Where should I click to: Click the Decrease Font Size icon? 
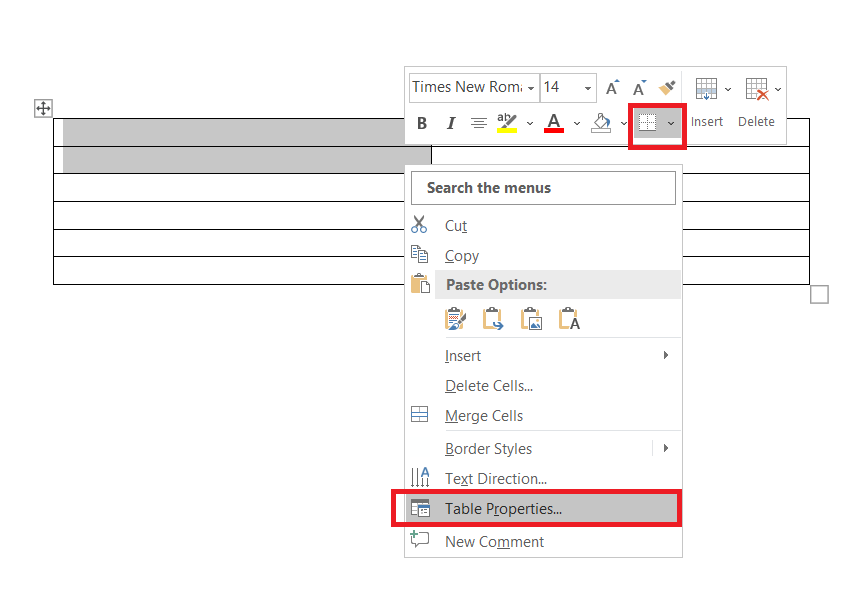click(x=639, y=88)
